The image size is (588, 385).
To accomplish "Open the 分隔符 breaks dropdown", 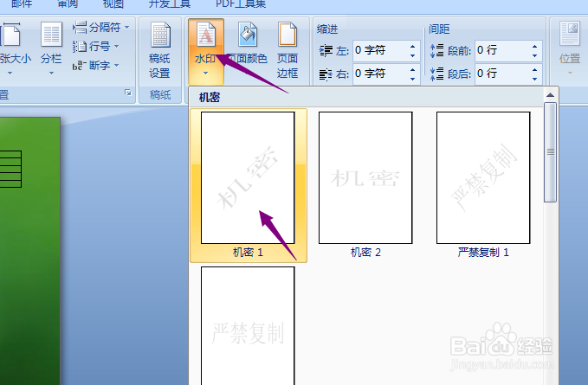I will [x=100, y=28].
